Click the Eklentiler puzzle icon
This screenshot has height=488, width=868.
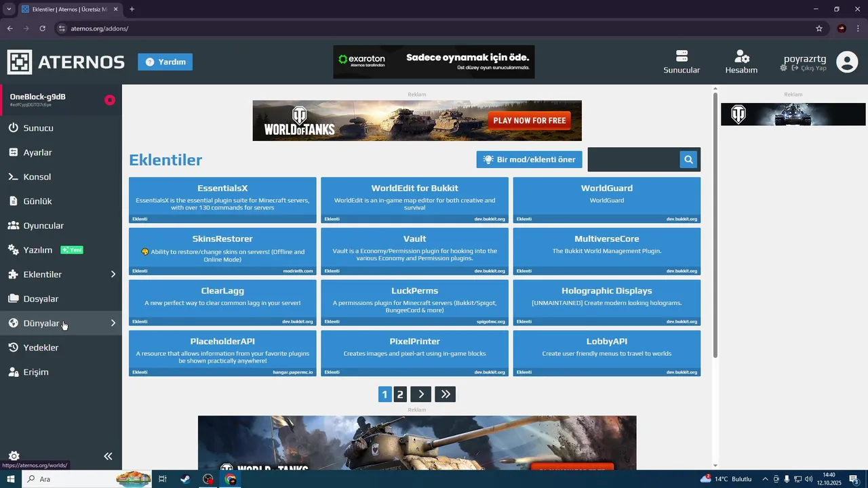(x=13, y=274)
